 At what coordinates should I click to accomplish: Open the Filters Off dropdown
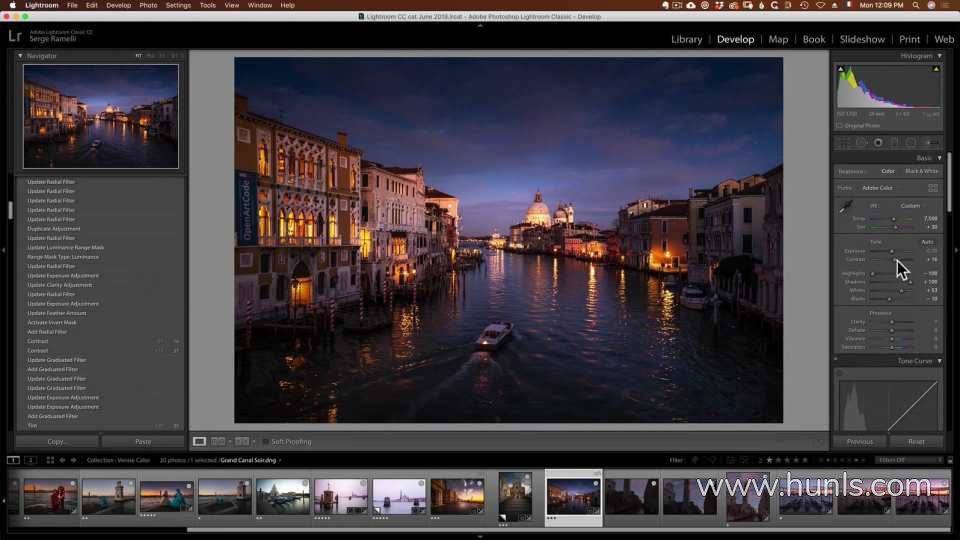pos(909,460)
